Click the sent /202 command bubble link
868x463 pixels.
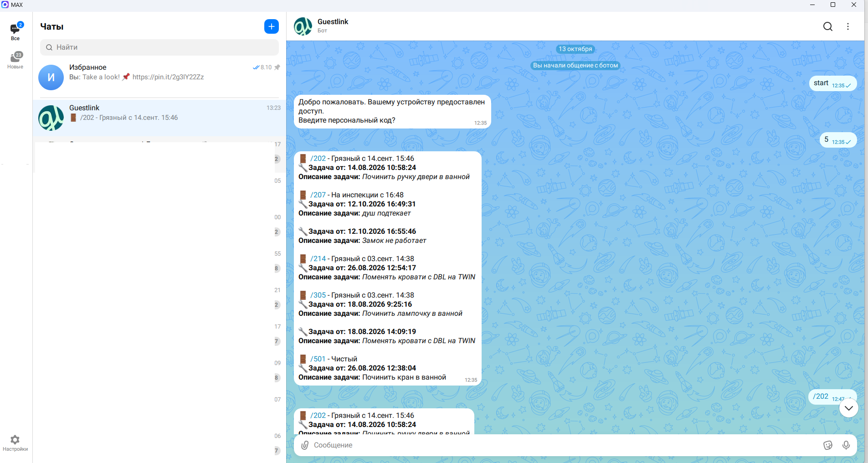click(x=821, y=396)
